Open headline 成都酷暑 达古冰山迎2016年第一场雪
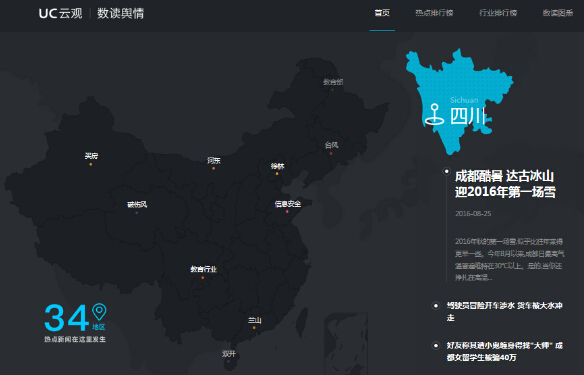 click(x=505, y=184)
